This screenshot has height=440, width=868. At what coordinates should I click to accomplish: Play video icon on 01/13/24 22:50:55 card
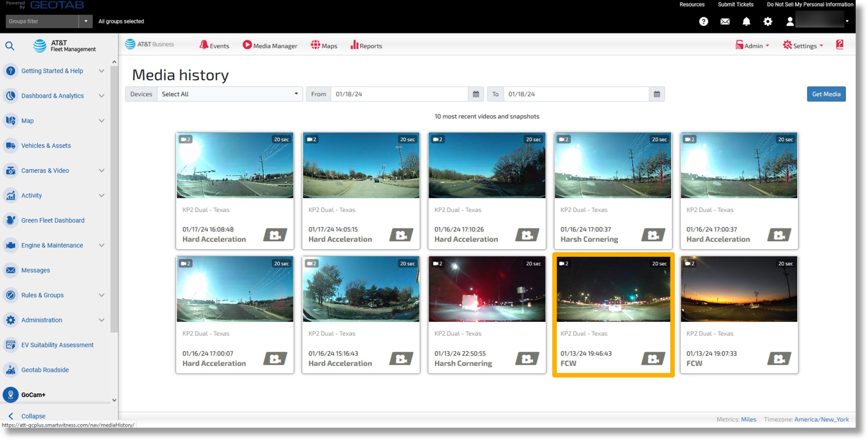(527, 358)
